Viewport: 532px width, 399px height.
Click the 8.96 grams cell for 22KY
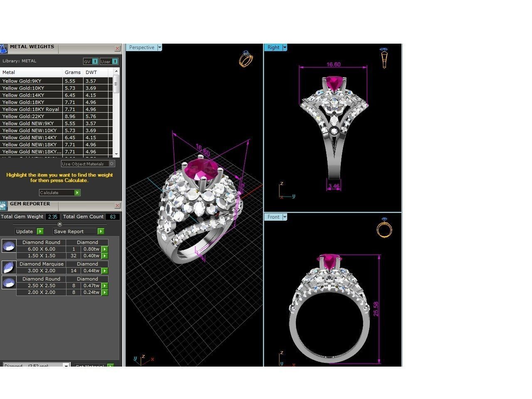[x=73, y=116]
